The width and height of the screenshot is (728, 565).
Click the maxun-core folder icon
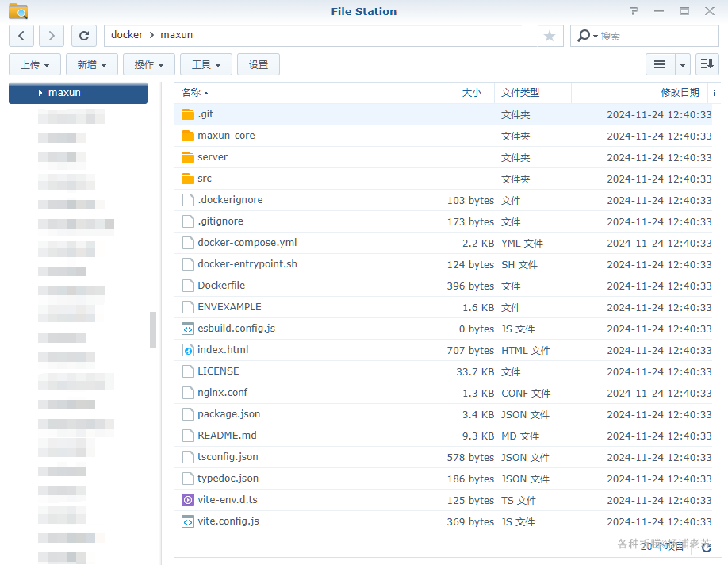188,136
